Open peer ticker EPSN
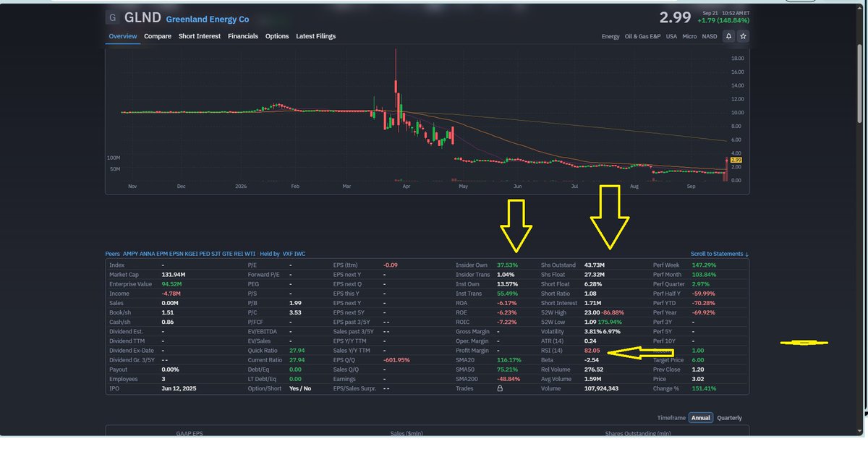 tap(176, 254)
